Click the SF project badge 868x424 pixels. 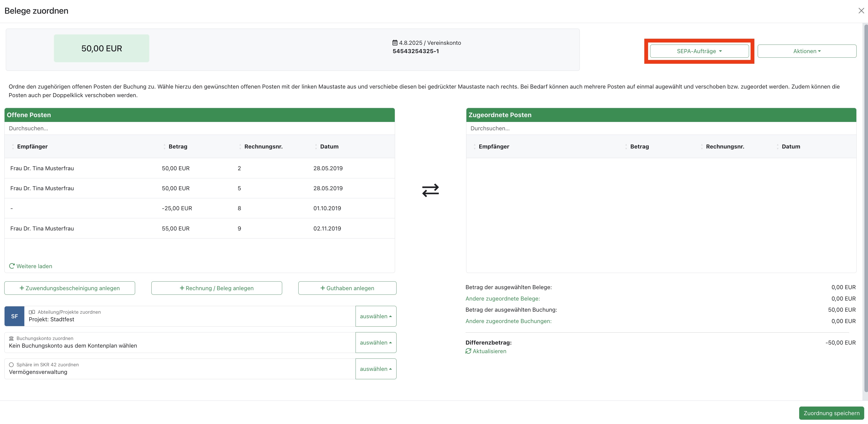pos(14,316)
